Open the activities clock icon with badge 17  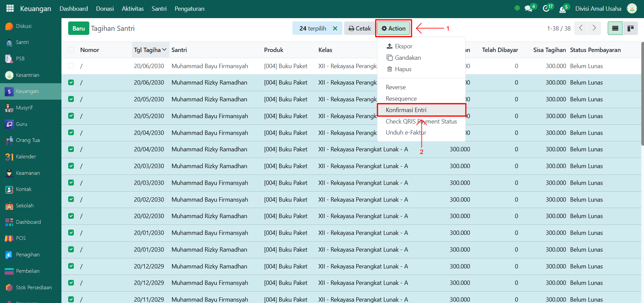pos(546,8)
